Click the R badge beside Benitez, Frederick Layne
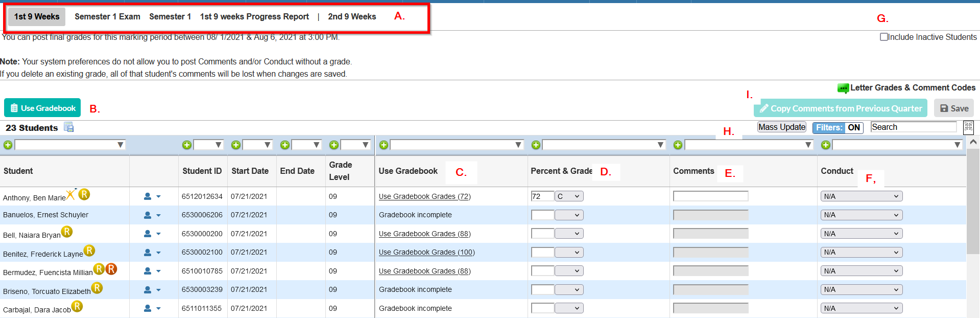980x318 pixels. pyautogui.click(x=89, y=251)
